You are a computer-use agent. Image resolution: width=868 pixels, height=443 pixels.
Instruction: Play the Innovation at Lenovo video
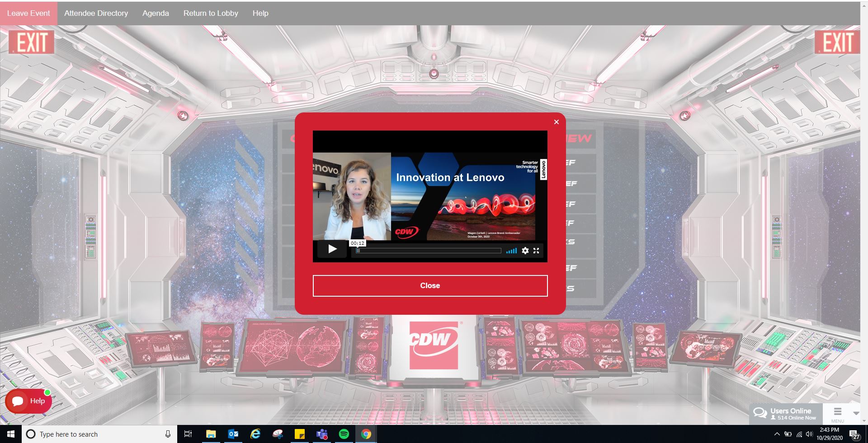click(x=332, y=249)
